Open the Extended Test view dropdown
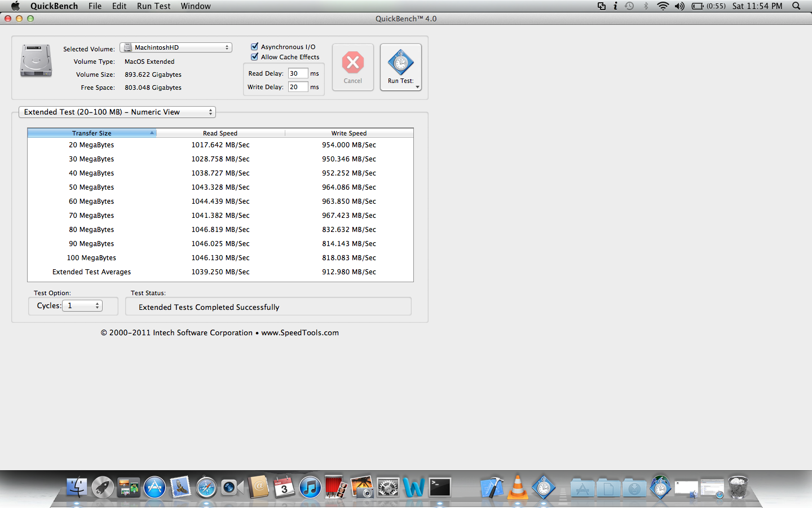Viewport: 812px width, 508px height. coord(117,112)
